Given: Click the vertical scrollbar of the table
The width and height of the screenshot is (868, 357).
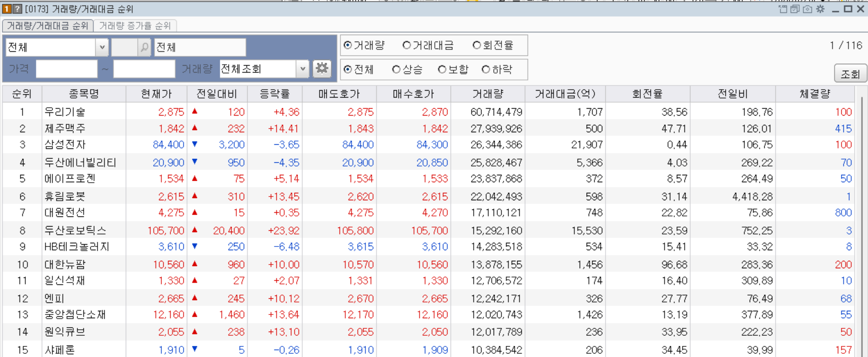Looking at the screenshot, I should [861, 227].
